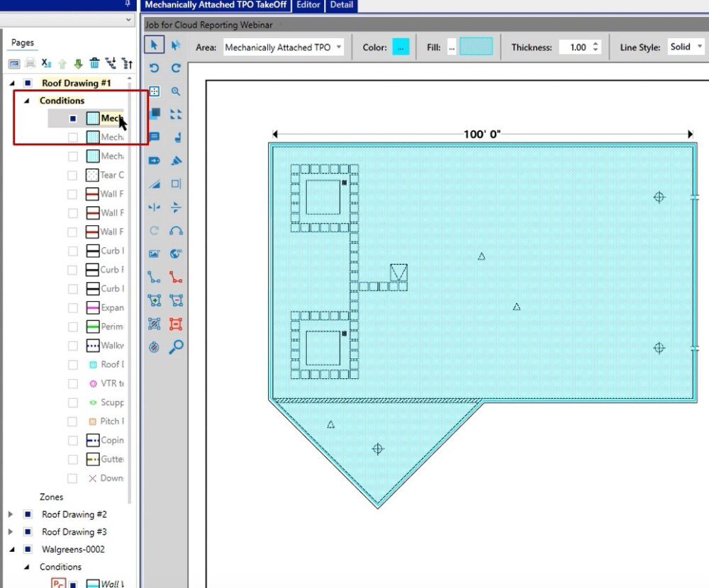Expand the Roof Drawing #2 tree node
The image size is (709, 588).
pos(11,514)
